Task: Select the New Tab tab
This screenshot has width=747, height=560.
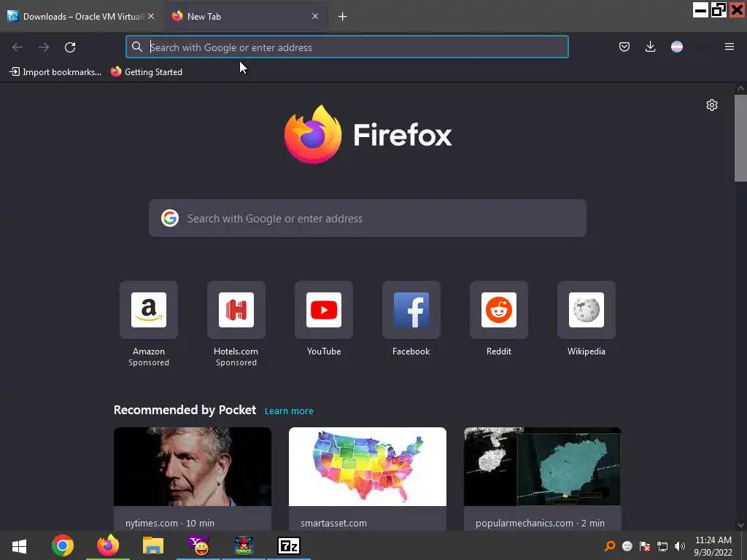Action: (x=245, y=16)
